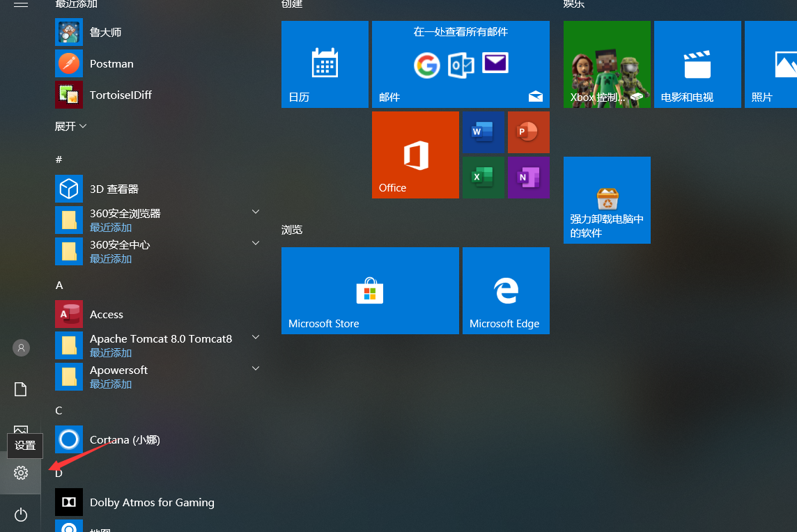797x532 pixels.
Task: Launch Postman from recently added
Action: click(x=111, y=63)
